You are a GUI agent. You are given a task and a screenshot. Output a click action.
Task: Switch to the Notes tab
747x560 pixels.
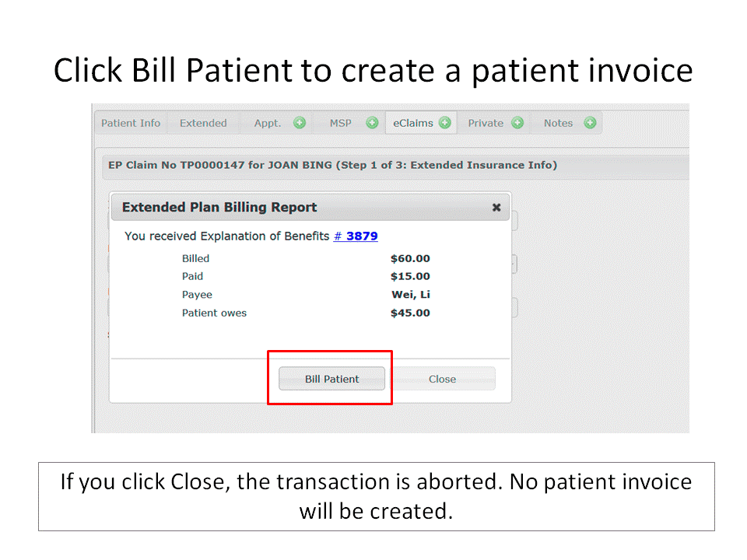[558, 123]
